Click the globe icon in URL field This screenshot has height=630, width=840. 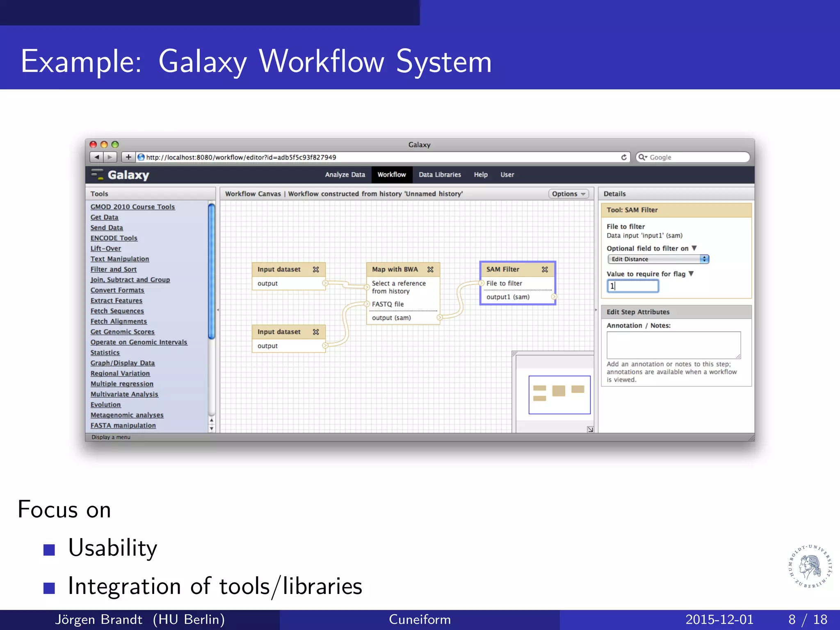(141, 157)
